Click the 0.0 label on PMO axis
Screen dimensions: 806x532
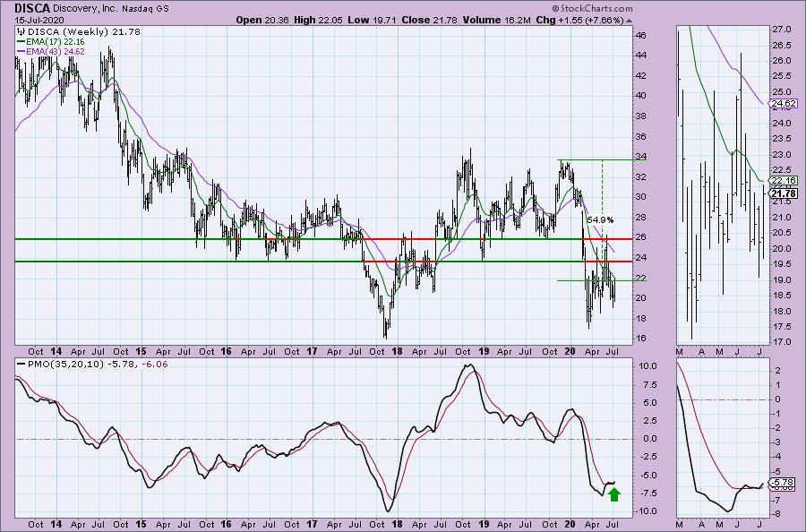point(650,439)
